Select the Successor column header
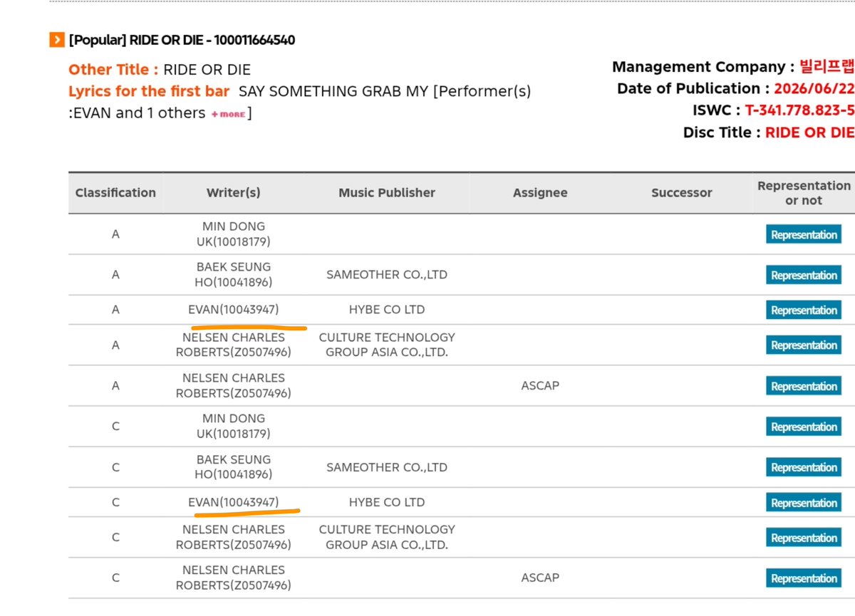 682,193
